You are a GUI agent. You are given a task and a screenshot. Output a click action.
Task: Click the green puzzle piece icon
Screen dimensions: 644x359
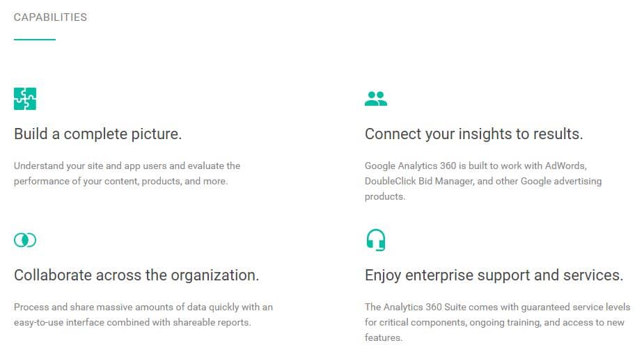[x=25, y=99]
